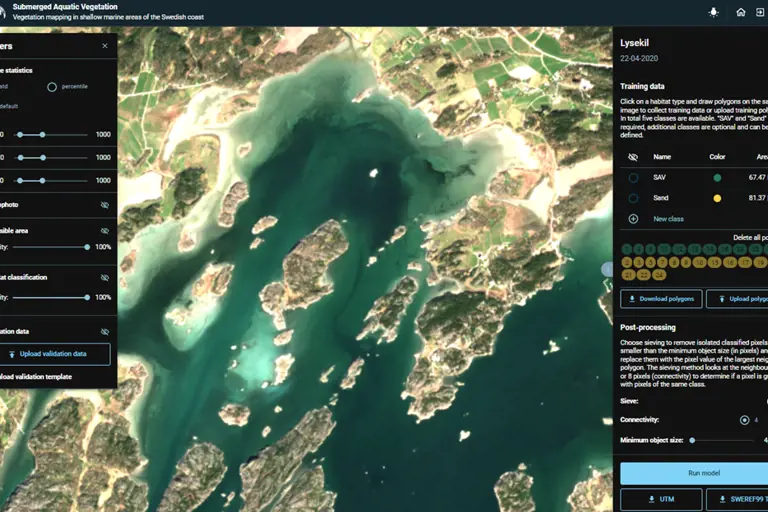This screenshot has width=768, height=512.
Task: Download result in UTM projection
Action: [661, 499]
